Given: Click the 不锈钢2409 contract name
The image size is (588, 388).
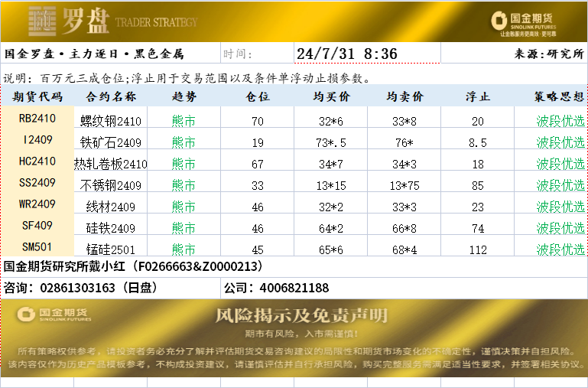Looking at the screenshot, I should [111, 185].
